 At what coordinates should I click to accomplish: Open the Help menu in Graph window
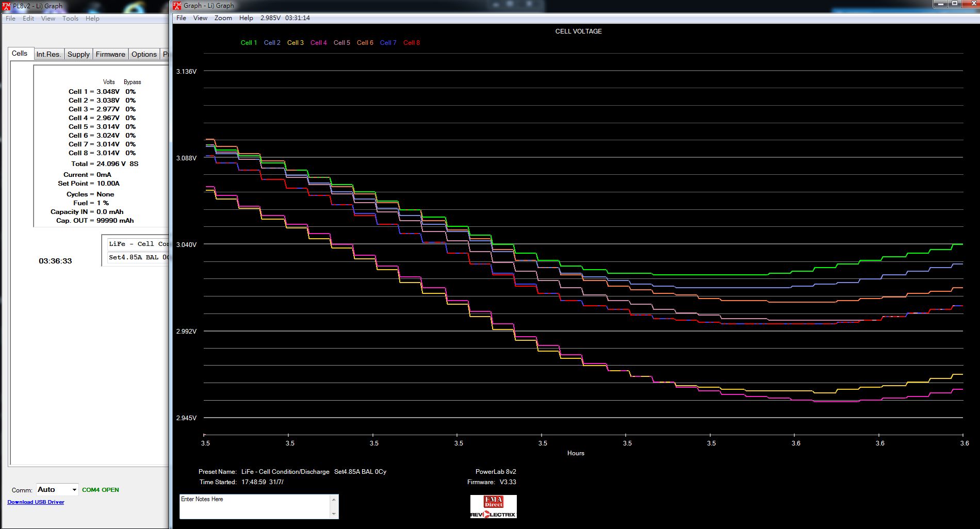click(246, 18)
